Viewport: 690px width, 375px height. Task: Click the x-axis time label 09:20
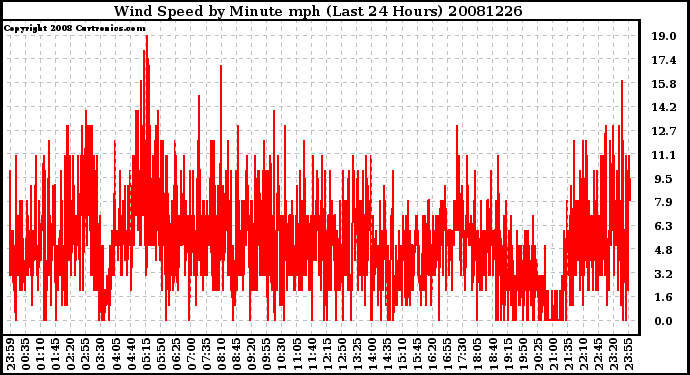point(252,355)
